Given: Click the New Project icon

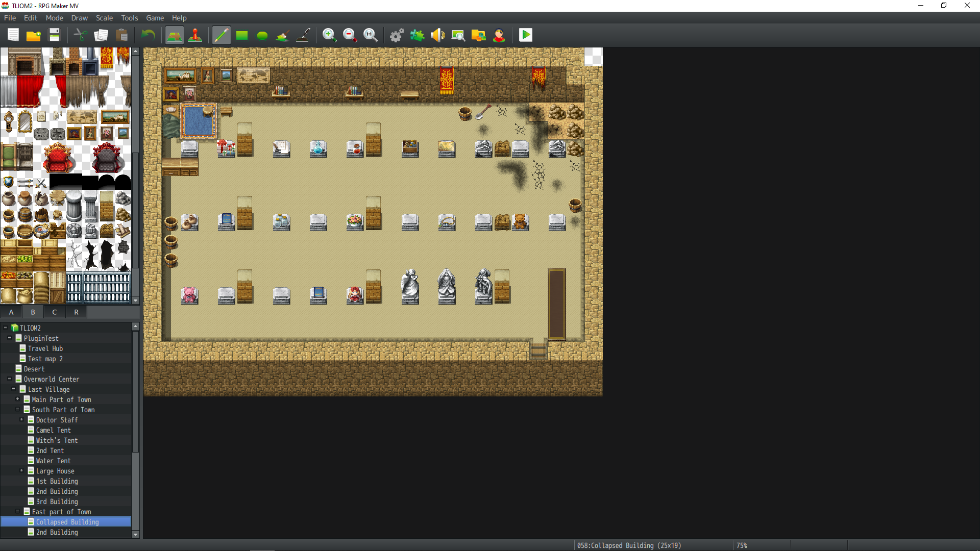Looking at the screenshot, I should click(13, 35).
